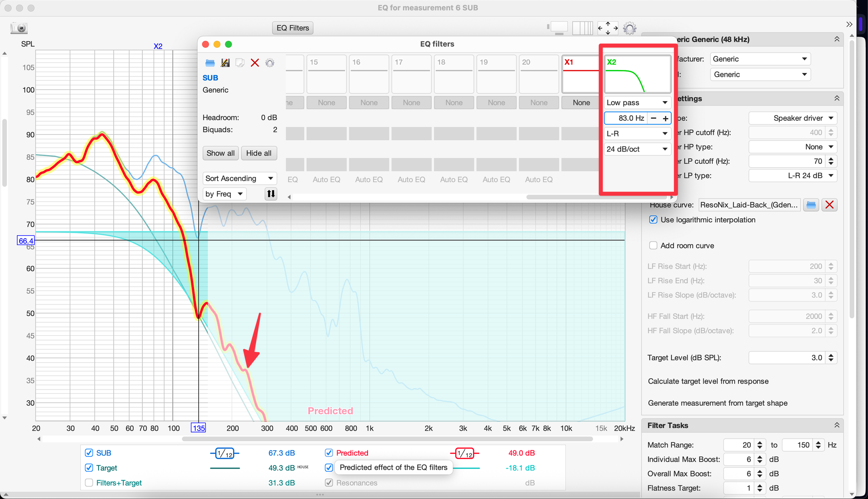
Task: Open the 24 dB/oct slope dropdown
Action: 637,149
